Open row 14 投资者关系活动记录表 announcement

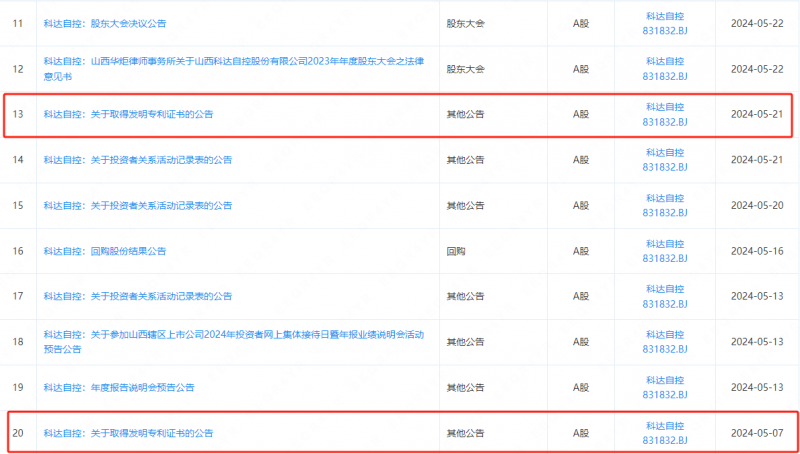tap(138, 160)
